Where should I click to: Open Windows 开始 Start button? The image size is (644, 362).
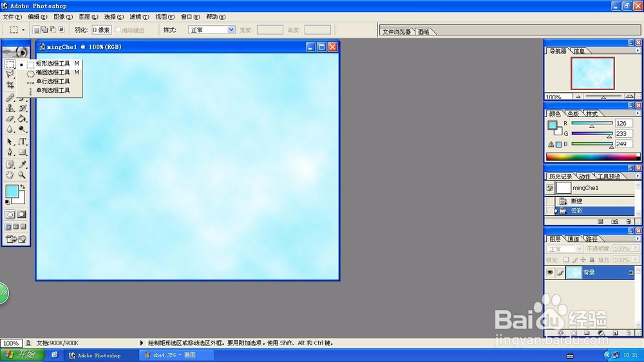coord(23,355)
